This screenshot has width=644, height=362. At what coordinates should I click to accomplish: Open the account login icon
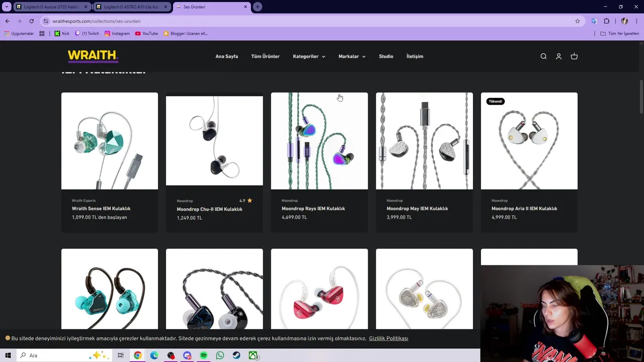pyautogui.click(x=558, y=56)
